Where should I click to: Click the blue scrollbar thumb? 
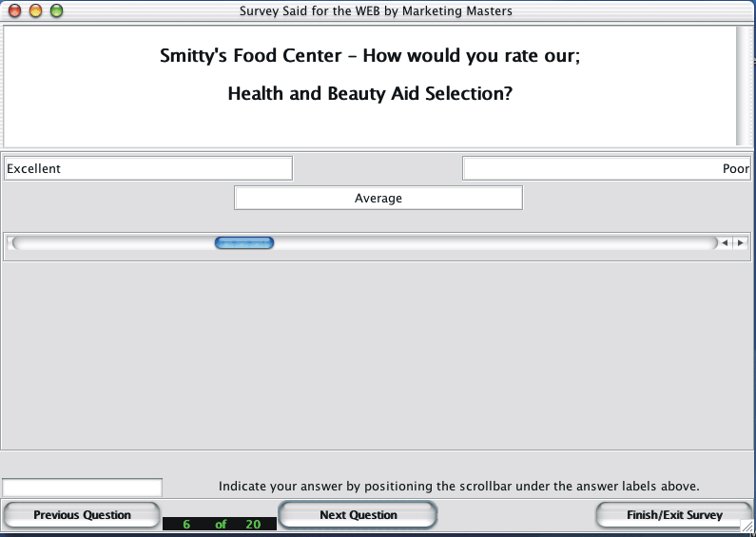tap(244, 243)
